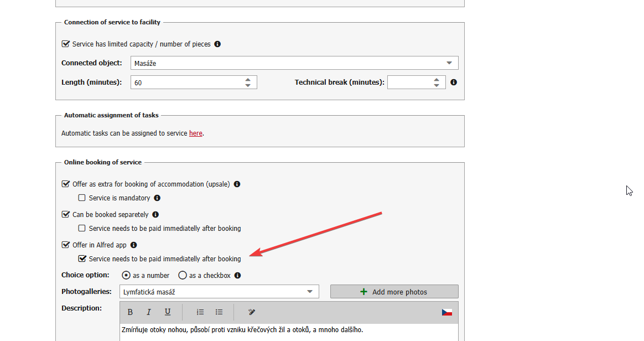Insert a bulleted list in the description

coord(219,312)
